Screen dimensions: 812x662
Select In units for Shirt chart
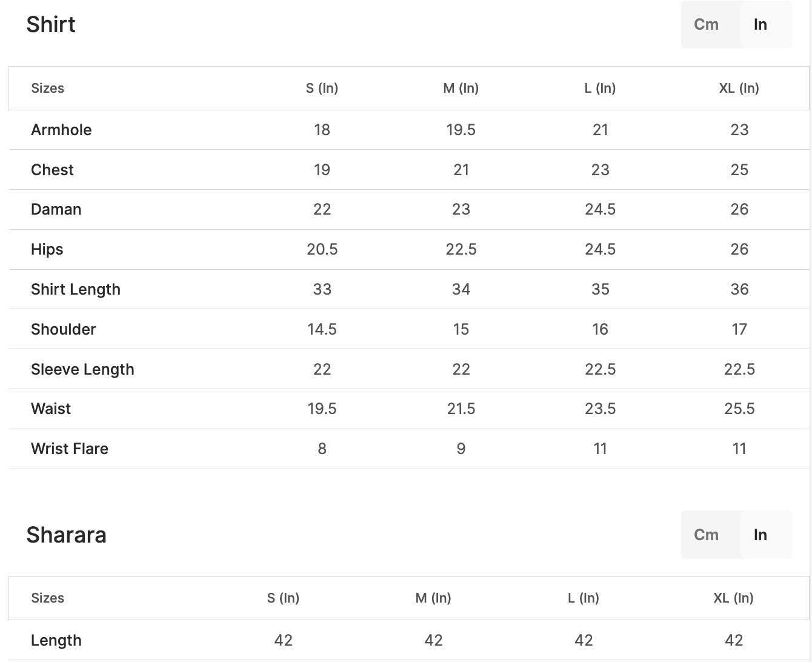(760, 25)
